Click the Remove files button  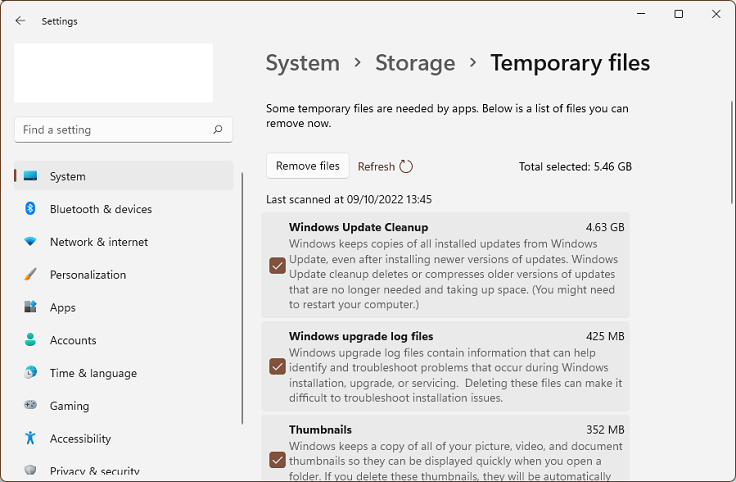[x=307, y=166]
